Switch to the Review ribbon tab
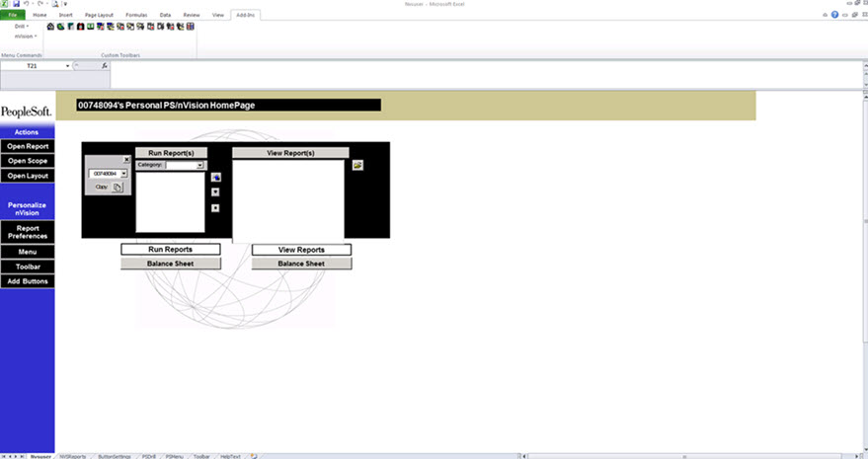This screenshot has width=868, height=459. 191,15
